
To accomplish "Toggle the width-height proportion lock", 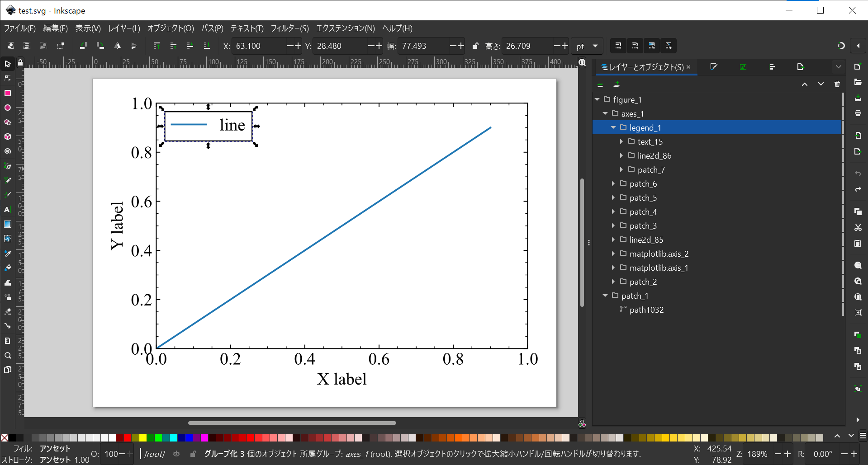I will [475, 46].
